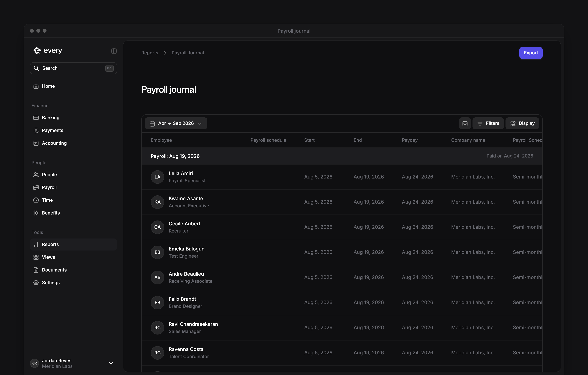The width and height of the screenshot is (588, 375).
Task: Click the Export button
Action: [x=531, y=53]
